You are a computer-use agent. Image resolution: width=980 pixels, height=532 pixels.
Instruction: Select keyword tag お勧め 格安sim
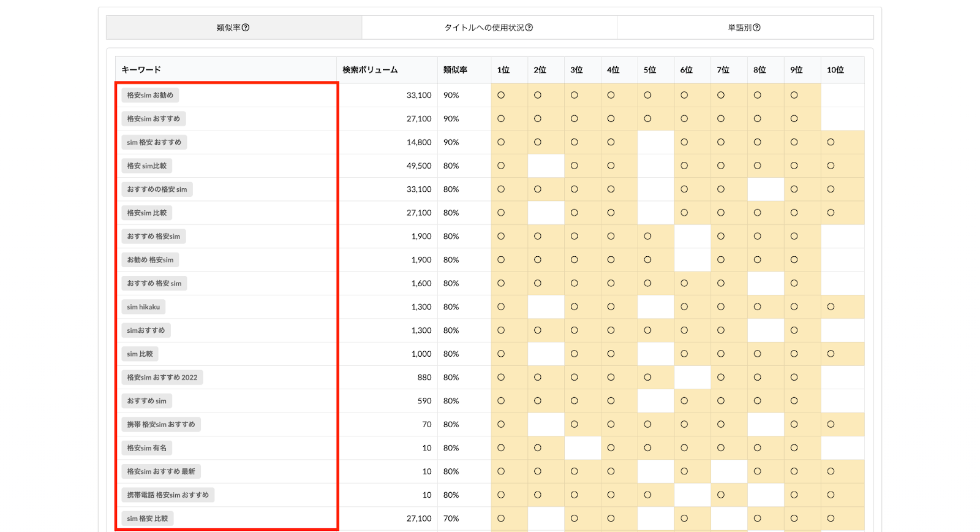pos(150,260)
